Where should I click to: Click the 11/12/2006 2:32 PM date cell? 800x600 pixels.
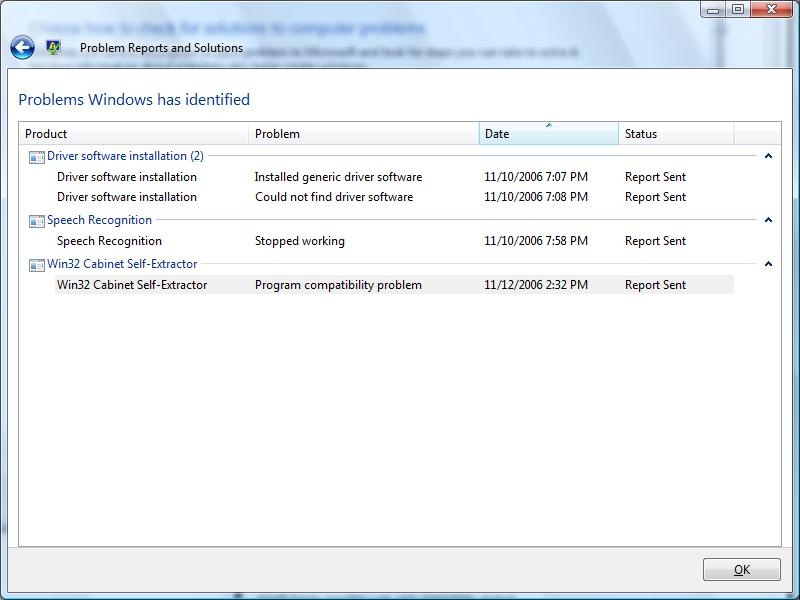(x=536, y=285)
